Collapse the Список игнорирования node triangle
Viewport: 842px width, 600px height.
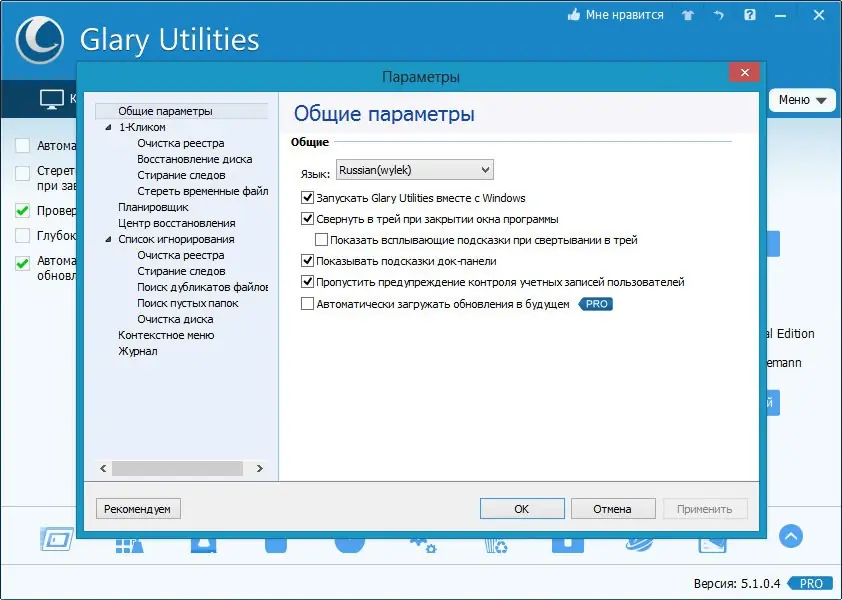click(x=108, y=239)
